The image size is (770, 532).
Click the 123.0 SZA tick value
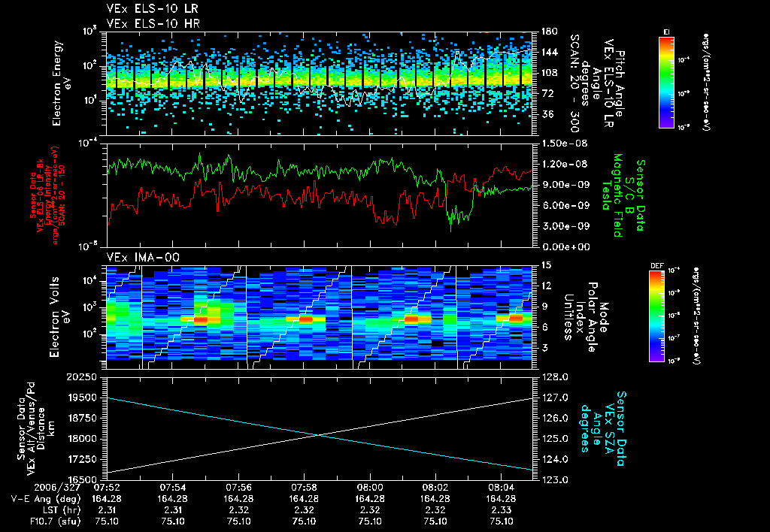[554, 479]
